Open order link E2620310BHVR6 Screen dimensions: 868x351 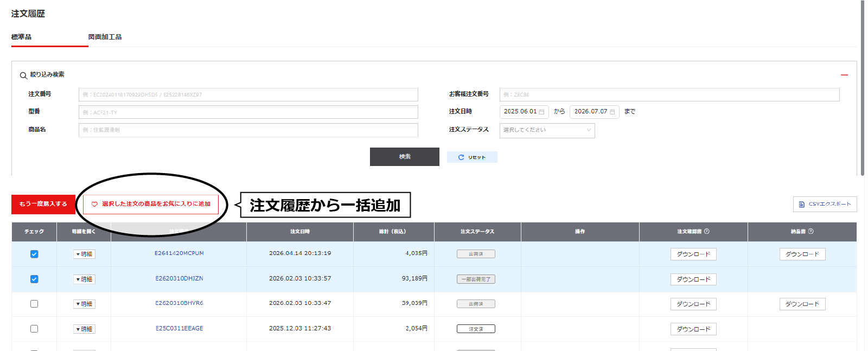179,303
